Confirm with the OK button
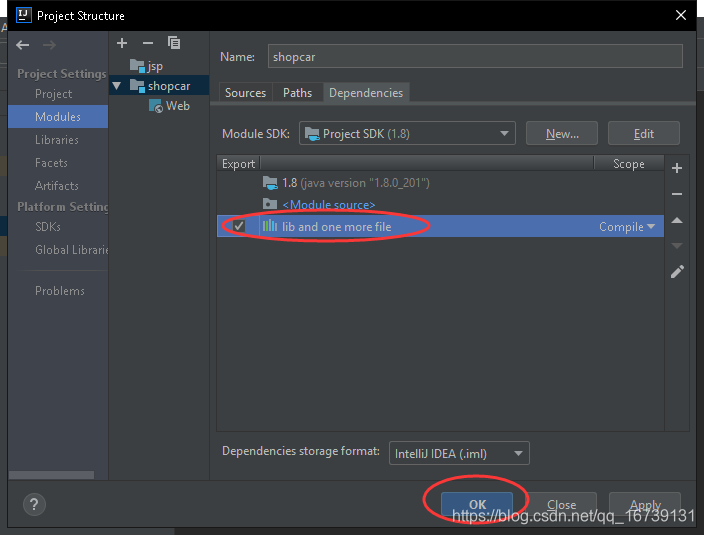The height and width of the screenshot is (535, 704). point(477,504)
